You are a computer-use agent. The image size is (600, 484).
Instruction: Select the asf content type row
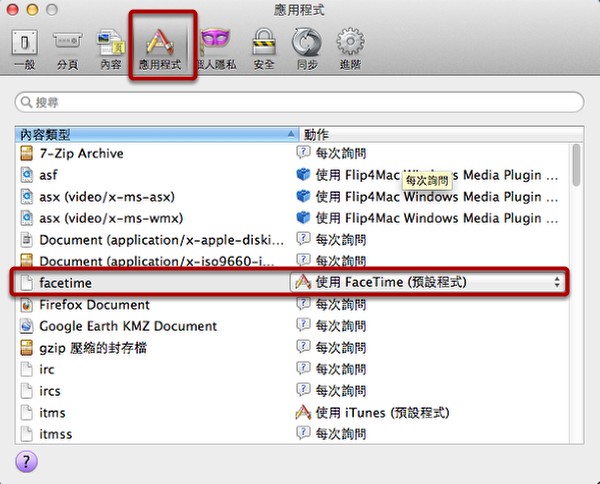293,175
